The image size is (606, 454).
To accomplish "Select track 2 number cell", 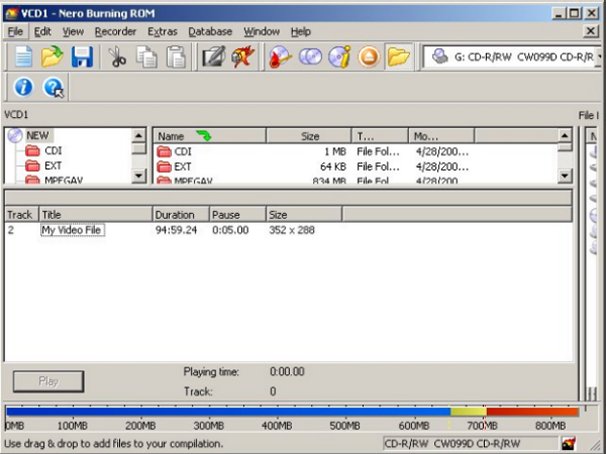I will point(11,230).
